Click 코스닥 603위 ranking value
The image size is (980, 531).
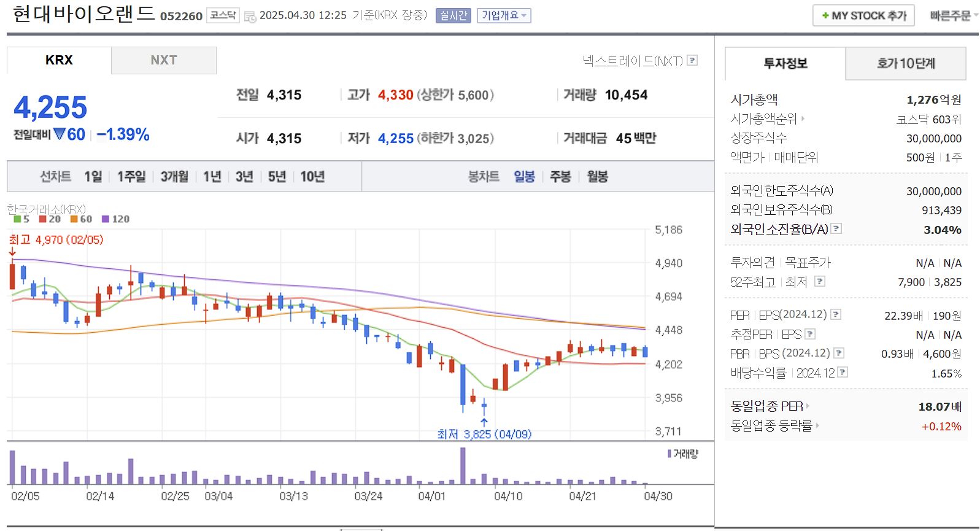point(928,119)
